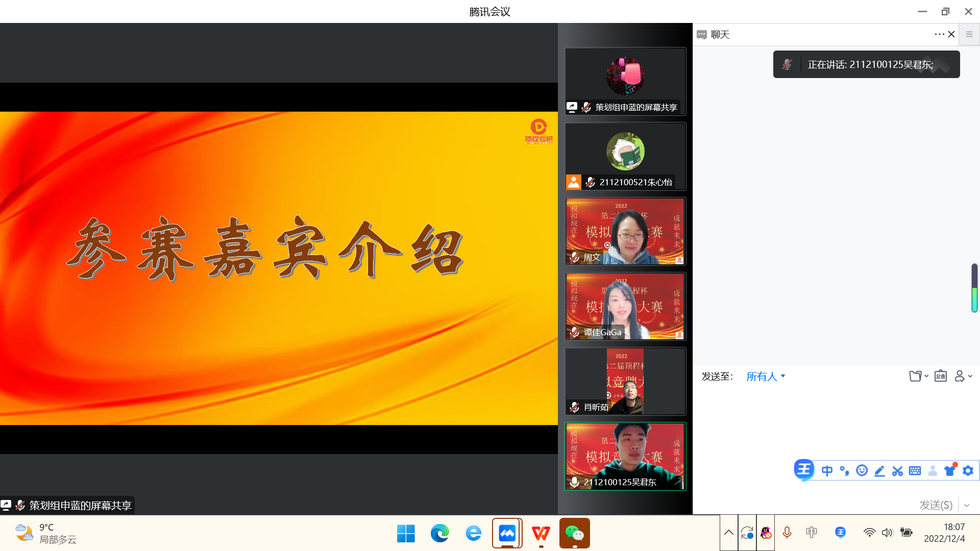Viewport: 980px width, 551px height.
Task: Open the soft keyboard icon in IME bar
Action: [x=915, y=470]
